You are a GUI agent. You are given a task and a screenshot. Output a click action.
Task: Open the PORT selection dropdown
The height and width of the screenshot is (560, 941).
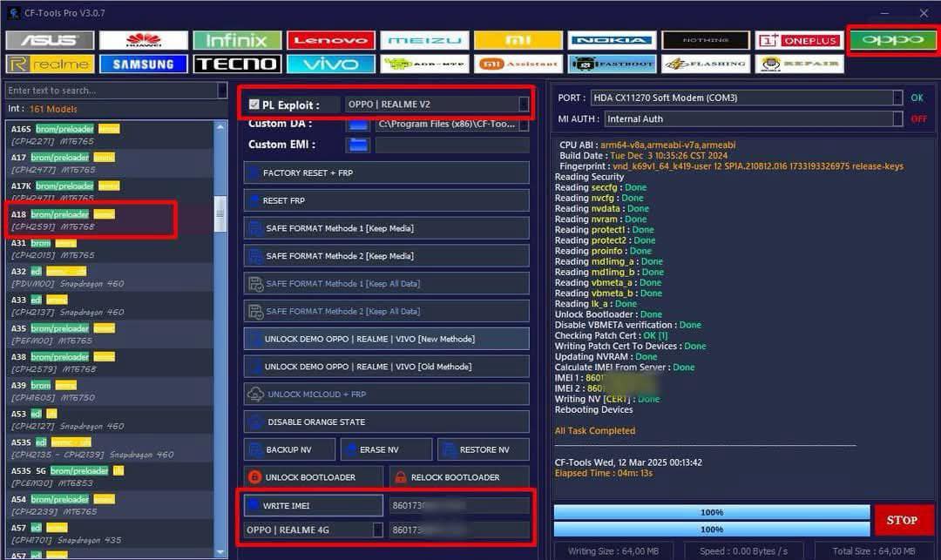(897, 98)
